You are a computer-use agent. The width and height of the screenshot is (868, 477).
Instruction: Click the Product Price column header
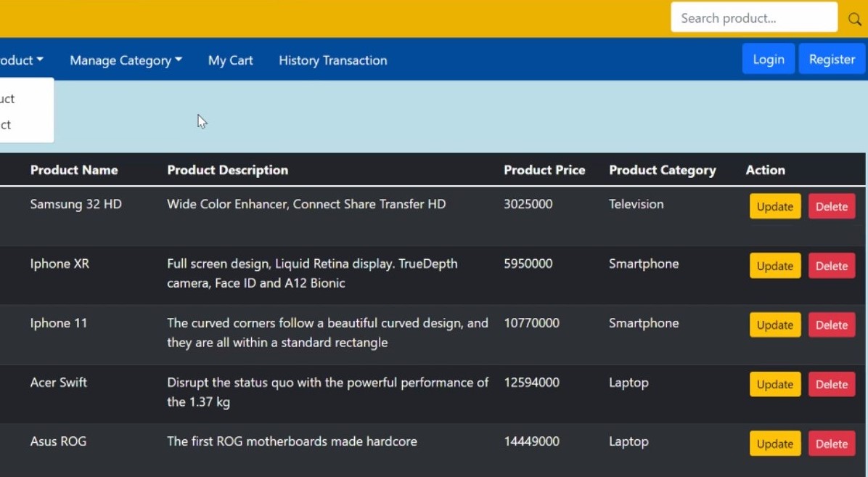[x=544, y=170]
